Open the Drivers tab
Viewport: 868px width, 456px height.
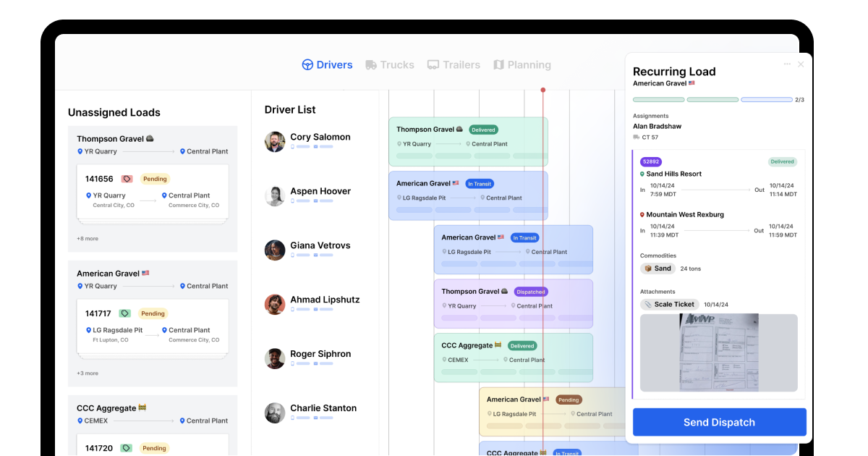[x=327, y=64]
